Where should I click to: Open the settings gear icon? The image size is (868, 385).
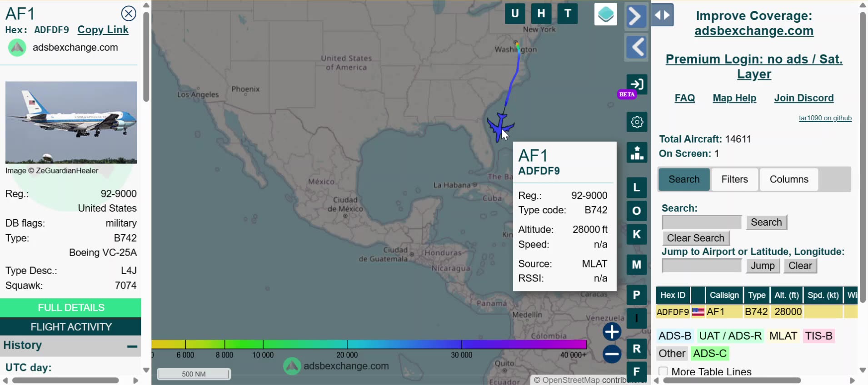tap(637, 122)
